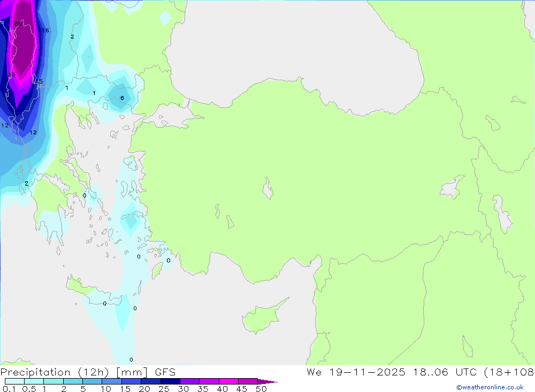Pick the 15–20 mm blue legend swatch
Viewport: 535px width, 392px height.
tap(131, 381)
